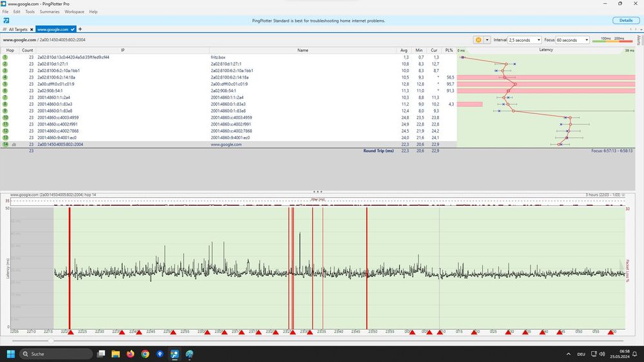The width and height of the screenshot is (644, 362).
Task: Click the PingPlotter logo icon in the banner
Action: (x=6, y=21)
